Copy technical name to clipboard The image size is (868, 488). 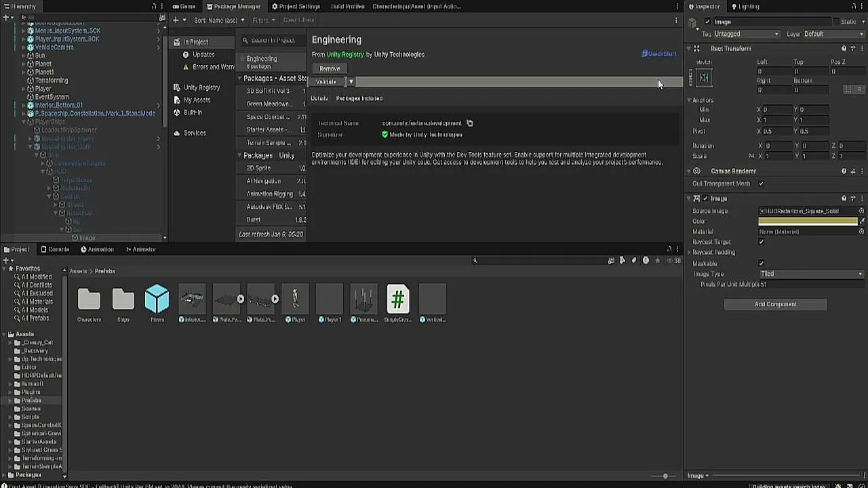click(x=469, y=123)
